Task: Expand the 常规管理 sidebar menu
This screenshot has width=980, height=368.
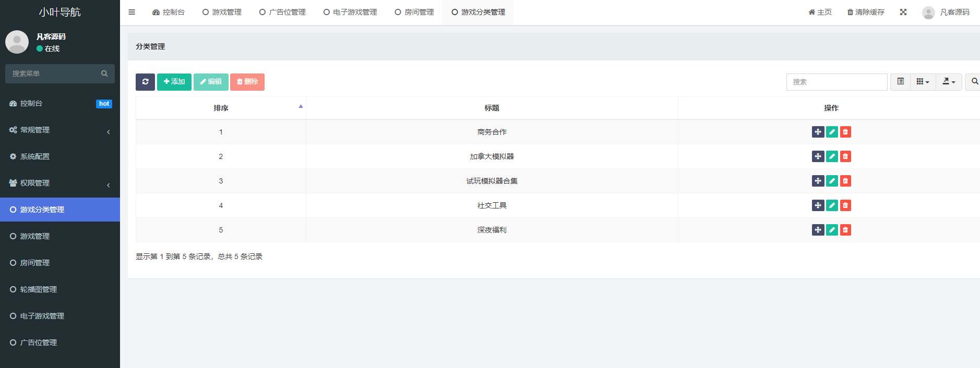Action: [x=60, y=130]
